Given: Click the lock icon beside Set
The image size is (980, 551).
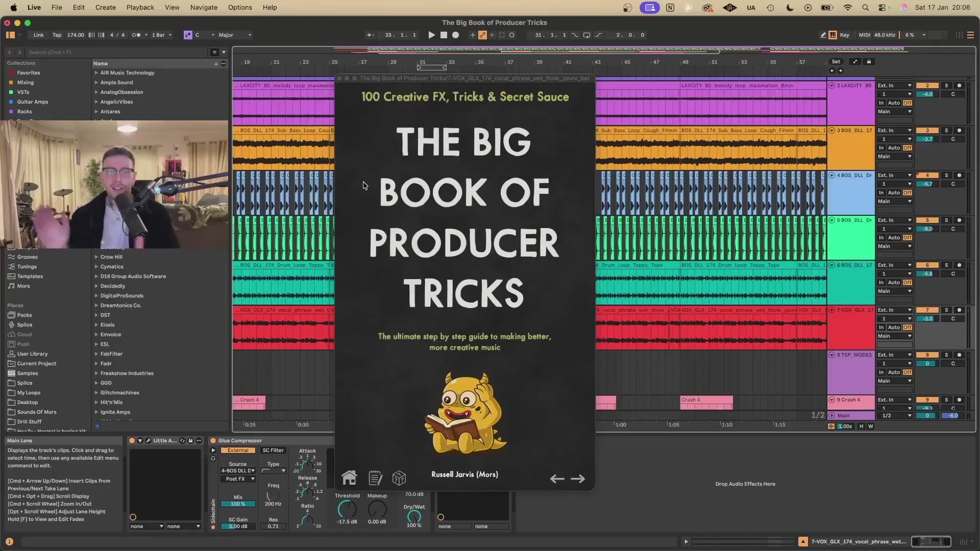Looking at the screenshot, I should 869,62.
